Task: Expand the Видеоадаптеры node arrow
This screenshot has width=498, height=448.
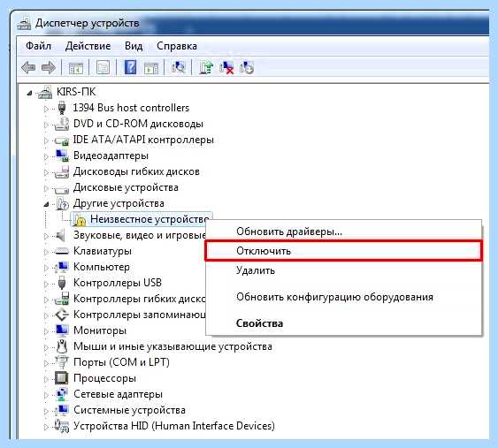Action: 46,156
